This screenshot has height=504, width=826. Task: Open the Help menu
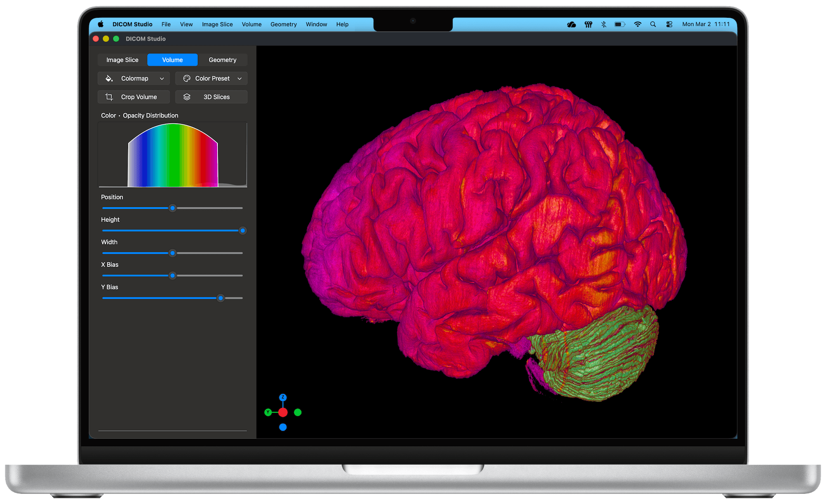(x=342, y=24)
